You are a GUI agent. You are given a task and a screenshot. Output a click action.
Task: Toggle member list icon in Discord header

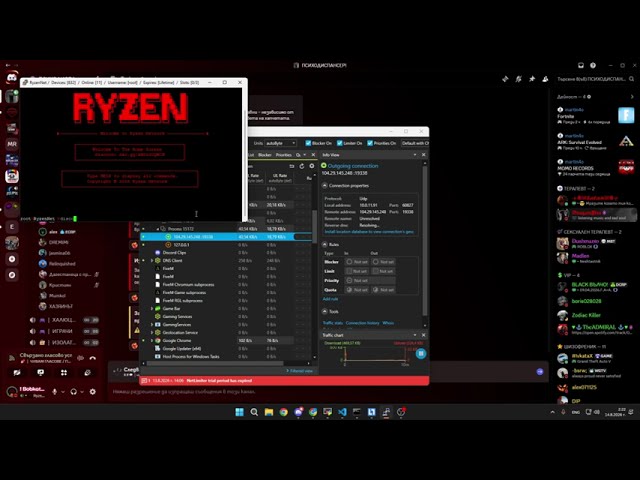545,79
